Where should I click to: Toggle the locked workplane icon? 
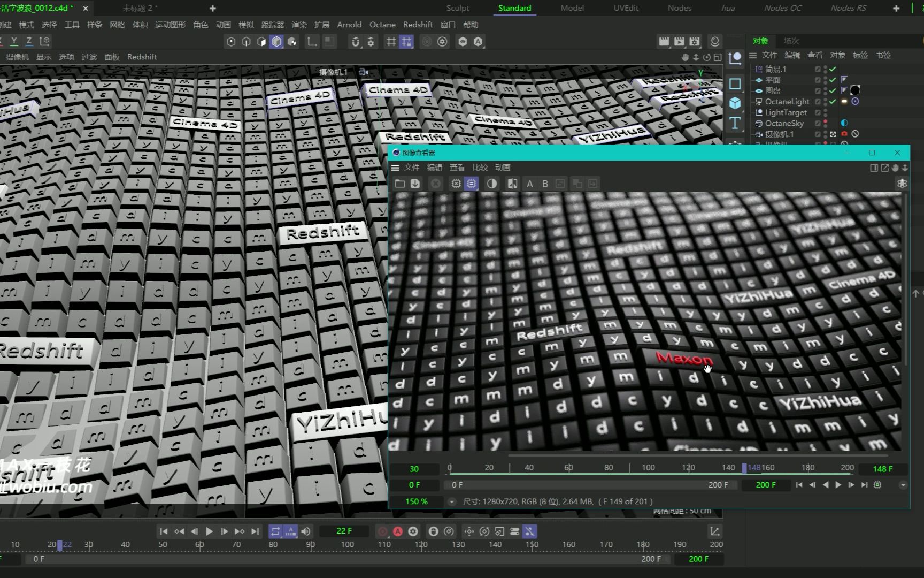tap(407, 42)
